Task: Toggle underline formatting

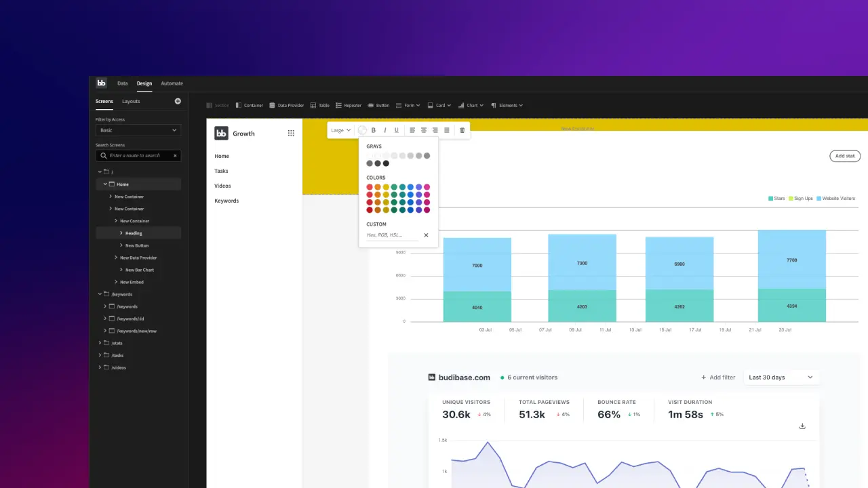Action: point(397,130)
